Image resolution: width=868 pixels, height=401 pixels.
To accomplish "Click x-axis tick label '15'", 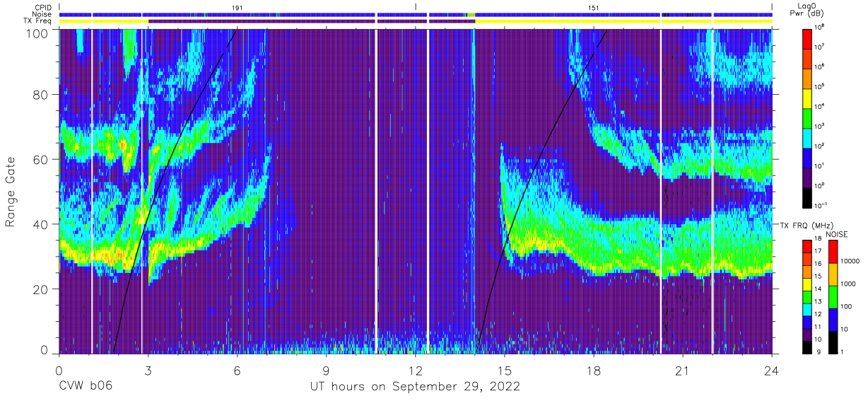I will (x=504, y=370).
